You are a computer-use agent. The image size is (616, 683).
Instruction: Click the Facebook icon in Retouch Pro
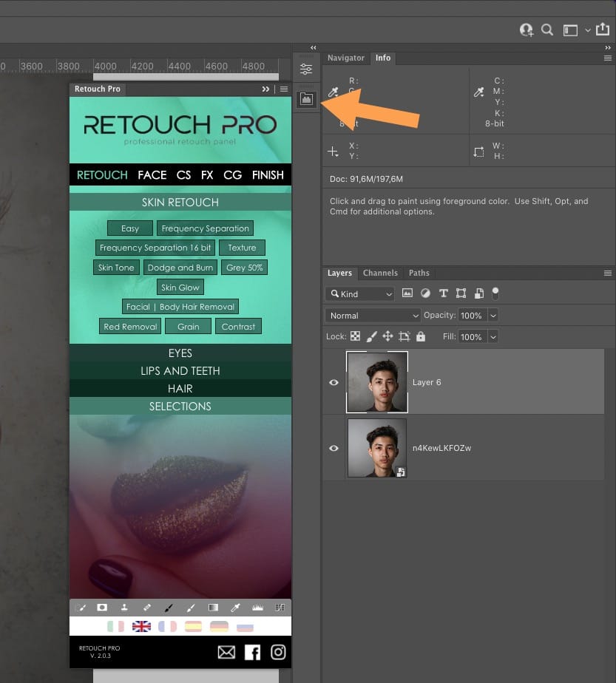pos(252,652)
